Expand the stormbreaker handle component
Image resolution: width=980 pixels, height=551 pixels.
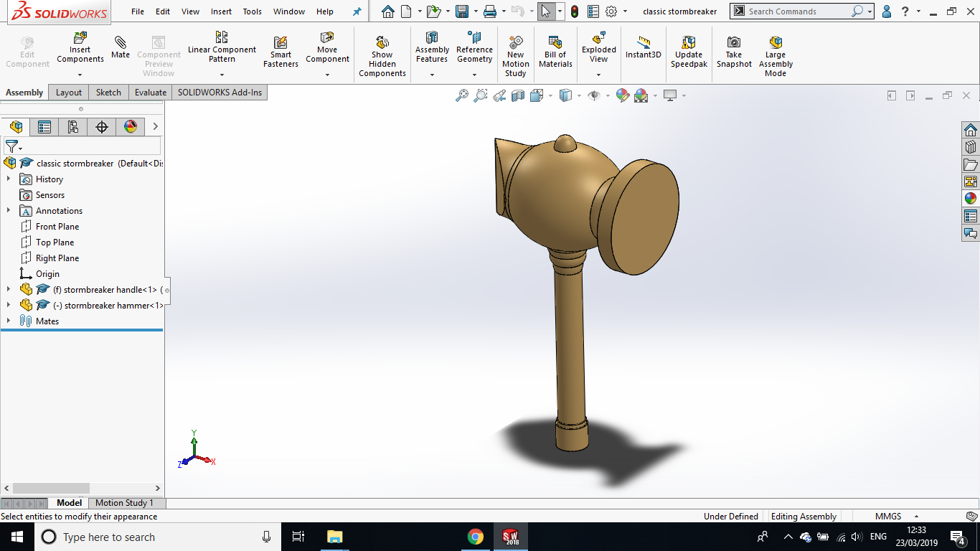9,290
